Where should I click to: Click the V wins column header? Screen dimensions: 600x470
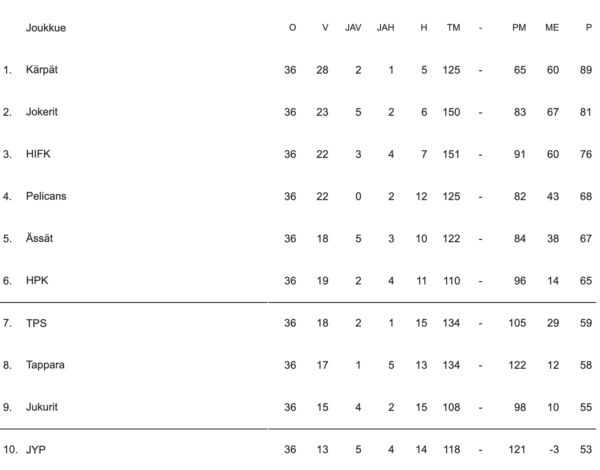[325, 27]
